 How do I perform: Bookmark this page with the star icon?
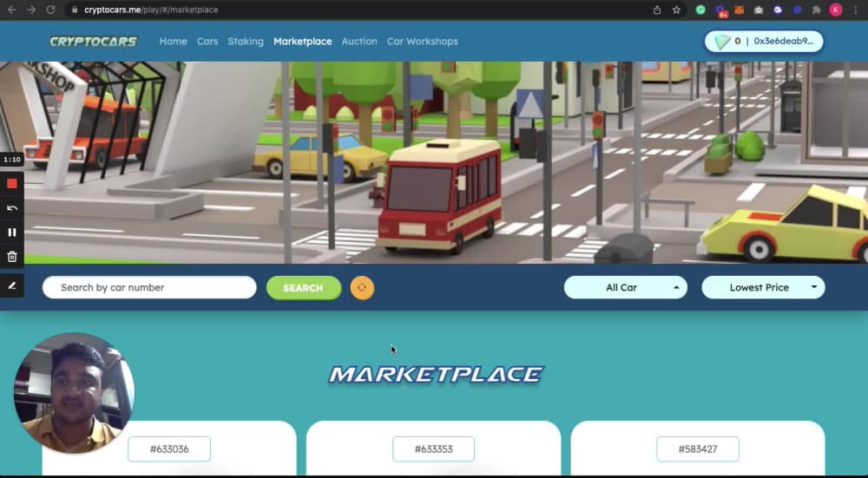click(x=676, y=10)
